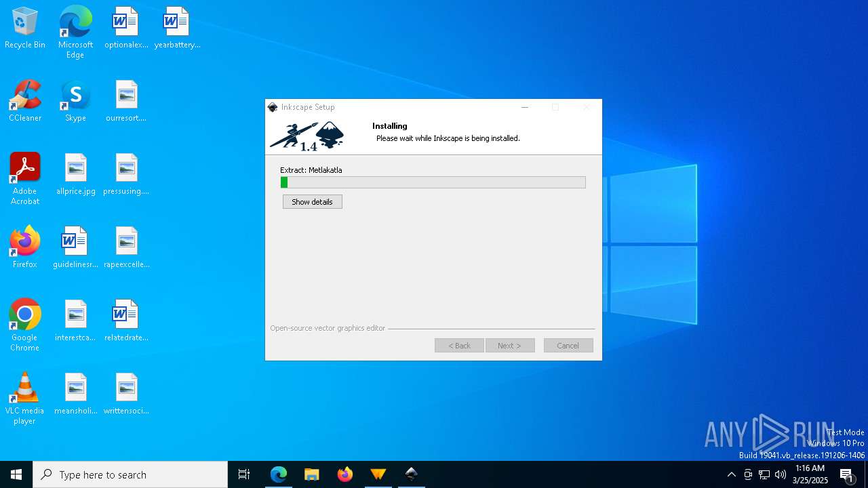This screenshot has height=488, width=868.
Task: Open the Microsoft Edge desktop shortcut
Action: (x=75, y=33)
